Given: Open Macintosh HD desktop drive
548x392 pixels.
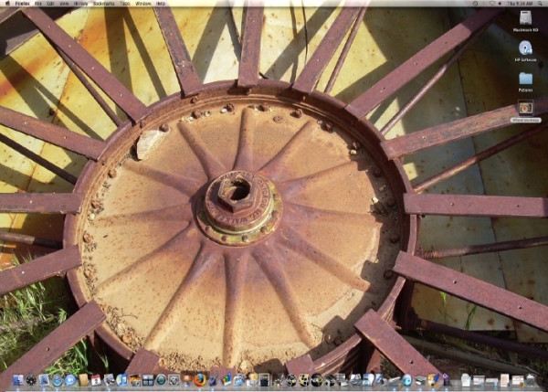Looking at the screenshot, I should [x=525, y=18].
